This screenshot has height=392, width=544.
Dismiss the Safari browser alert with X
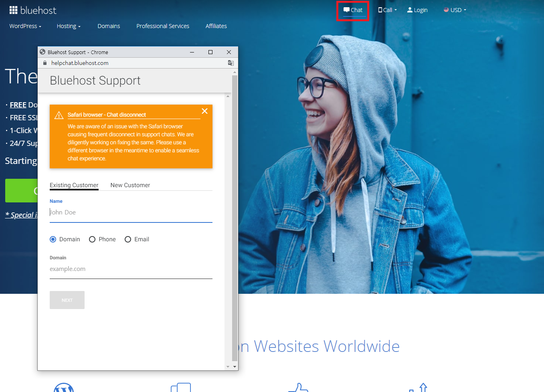(204, 111)
